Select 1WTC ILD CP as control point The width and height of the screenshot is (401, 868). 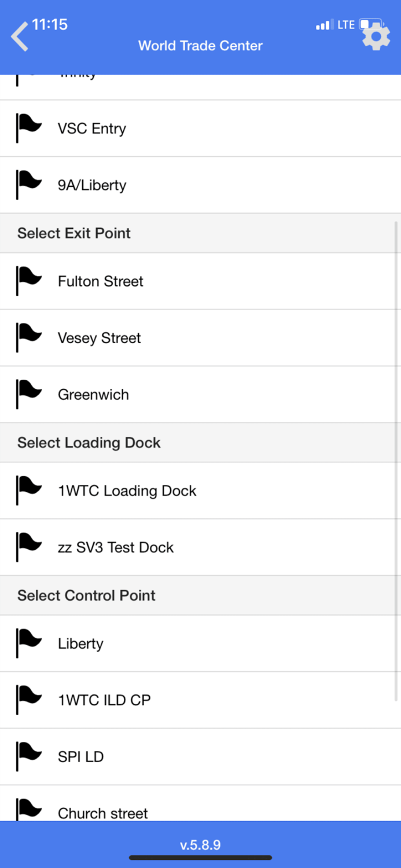point(104,700)
